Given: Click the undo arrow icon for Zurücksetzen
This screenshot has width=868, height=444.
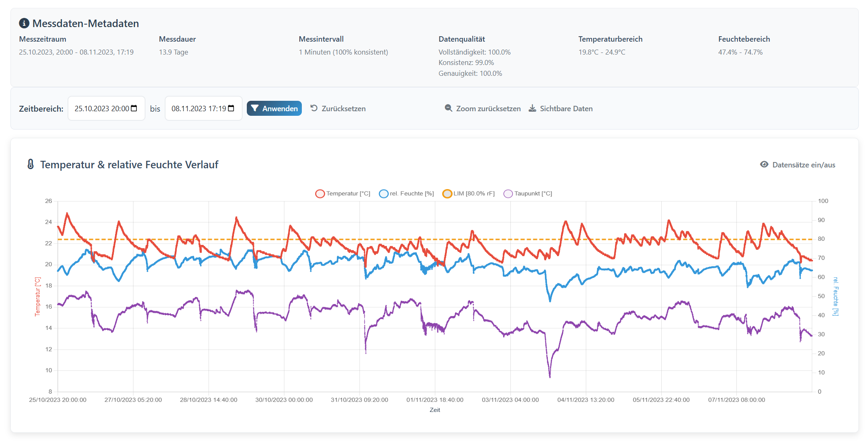Looking at the screenshot, I should click(x=314, y=108).
